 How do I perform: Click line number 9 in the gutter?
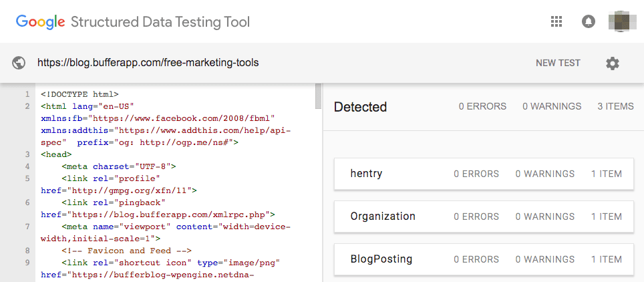click(27, 263)
